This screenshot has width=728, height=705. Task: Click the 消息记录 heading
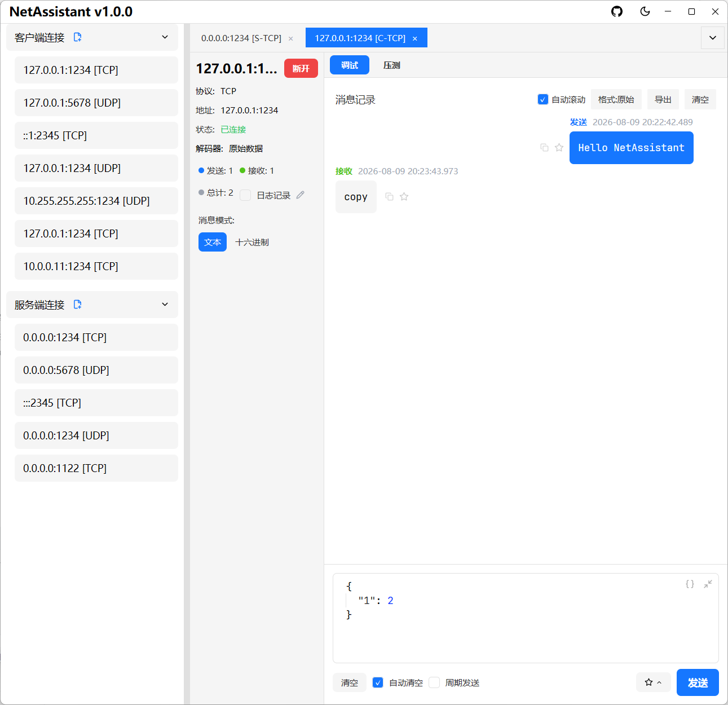355,100
